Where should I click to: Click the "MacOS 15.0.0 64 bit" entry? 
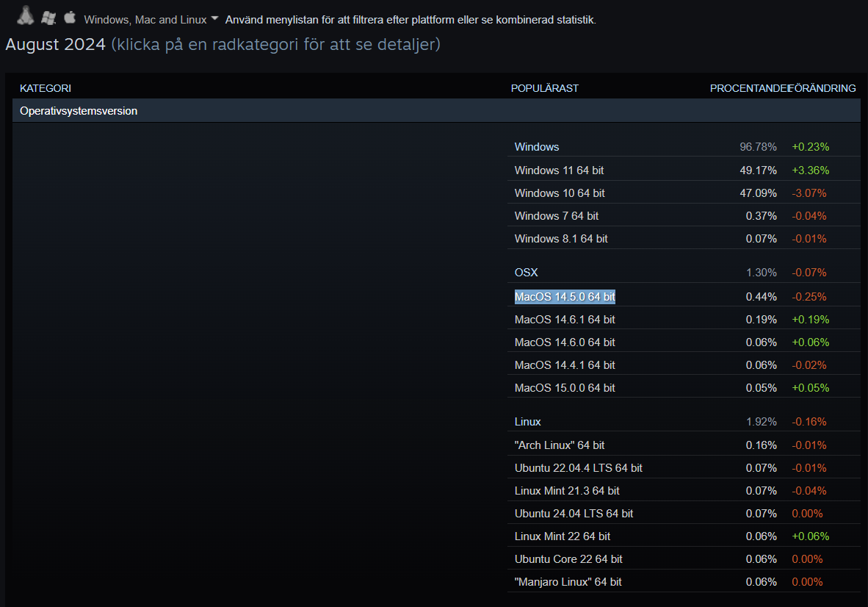click(x=565, y=387)
